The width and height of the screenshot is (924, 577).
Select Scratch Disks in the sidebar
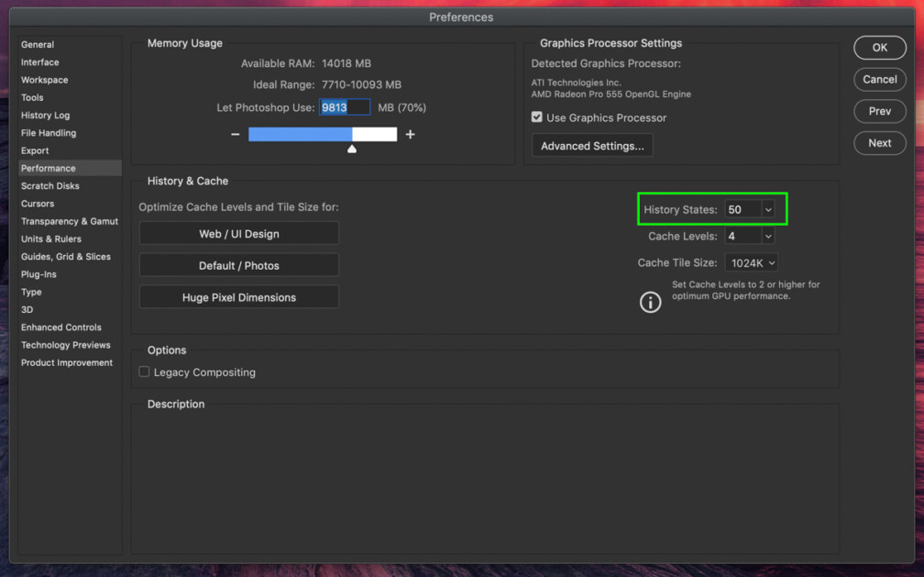tap(50, 186)
